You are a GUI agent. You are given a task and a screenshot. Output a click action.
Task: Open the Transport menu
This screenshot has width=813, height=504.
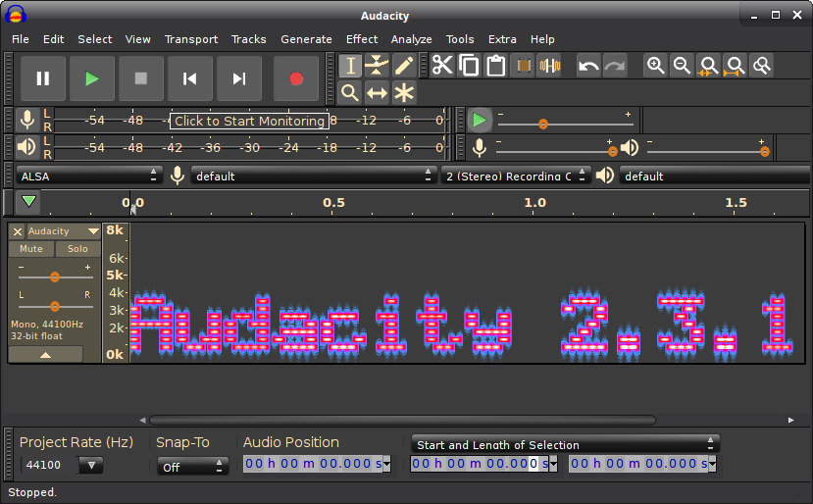(191, 39)
